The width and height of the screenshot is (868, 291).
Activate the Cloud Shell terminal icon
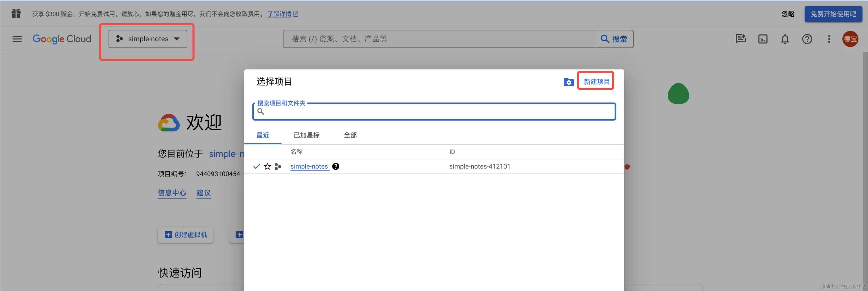763,39
